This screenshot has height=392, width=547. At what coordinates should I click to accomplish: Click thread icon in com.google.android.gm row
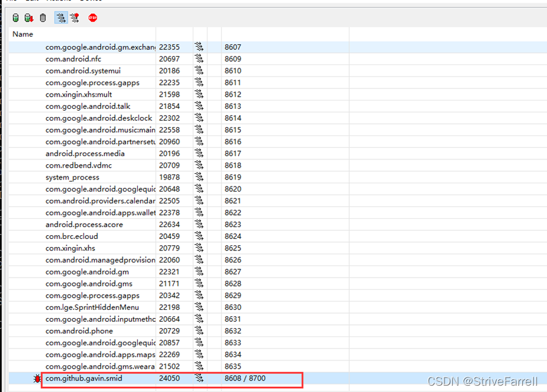pos(199,272)
